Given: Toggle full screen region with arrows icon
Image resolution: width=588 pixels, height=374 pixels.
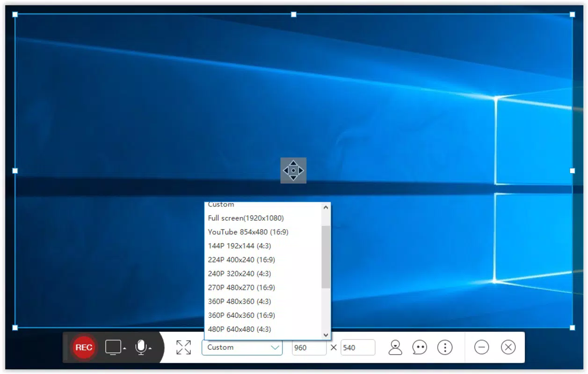Looking at the screenshot, I should point(183,347).
